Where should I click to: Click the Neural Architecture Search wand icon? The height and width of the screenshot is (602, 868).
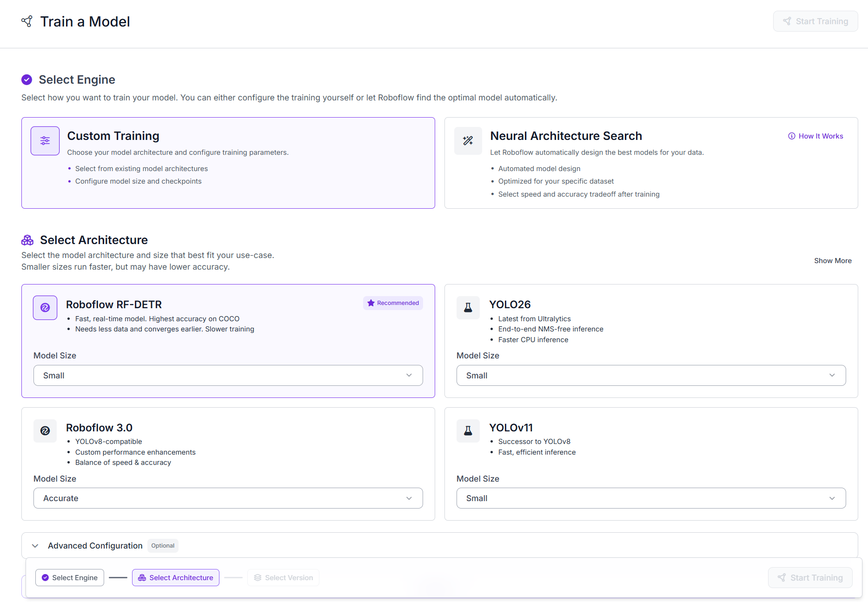[x=468, y=141]
